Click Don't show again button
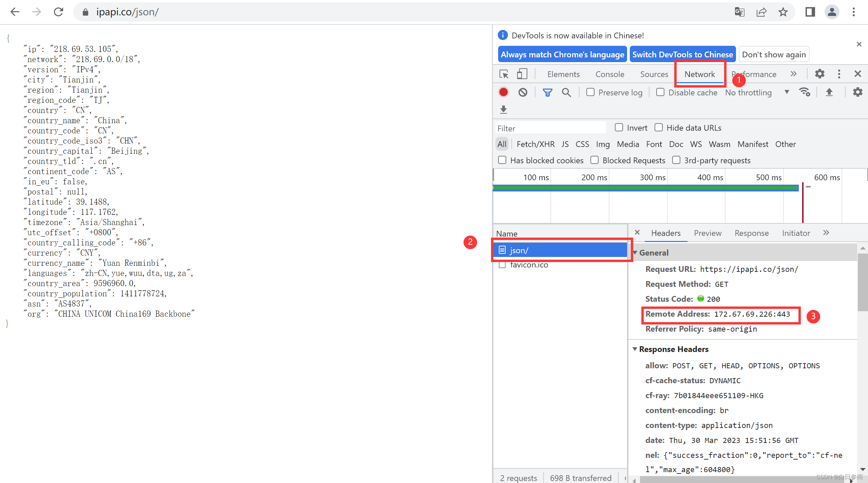 774,54
